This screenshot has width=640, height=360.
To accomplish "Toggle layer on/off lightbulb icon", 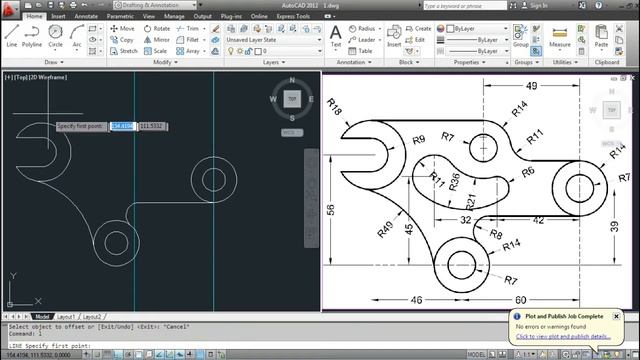I will (231, 51).
